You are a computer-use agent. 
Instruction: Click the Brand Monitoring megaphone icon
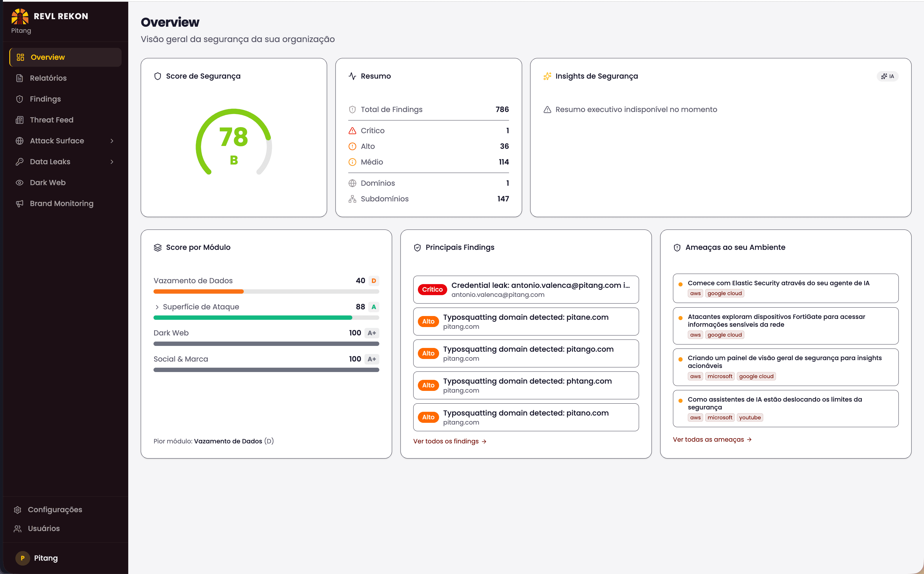click(20, 203)
